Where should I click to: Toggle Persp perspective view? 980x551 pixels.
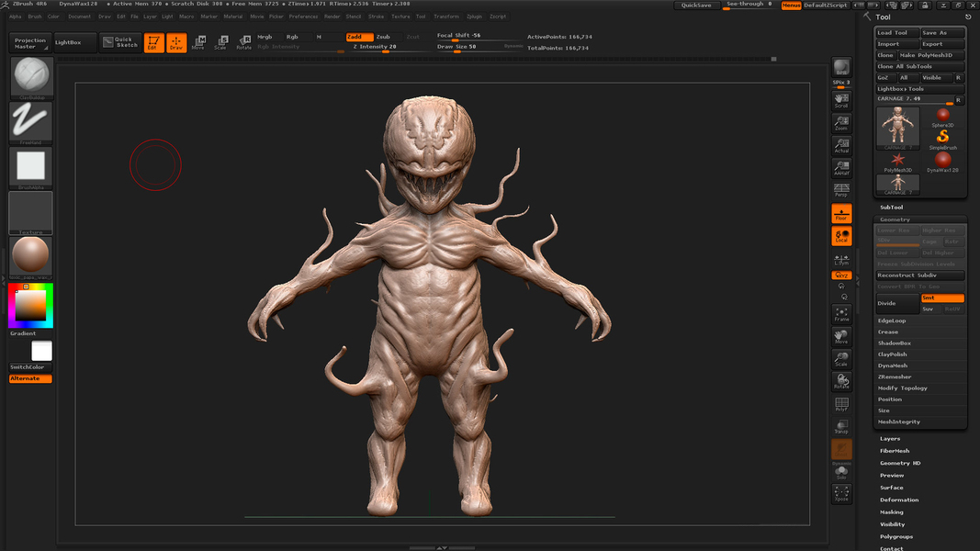tap(841, 190)
